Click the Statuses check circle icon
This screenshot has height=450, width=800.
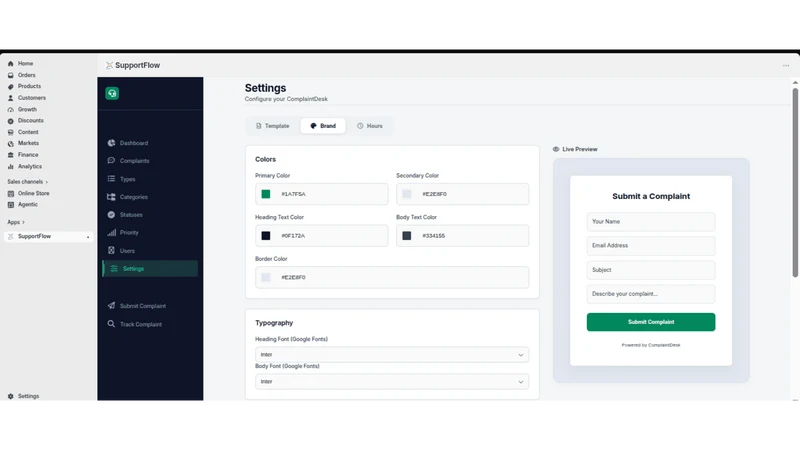pos(111,215)
